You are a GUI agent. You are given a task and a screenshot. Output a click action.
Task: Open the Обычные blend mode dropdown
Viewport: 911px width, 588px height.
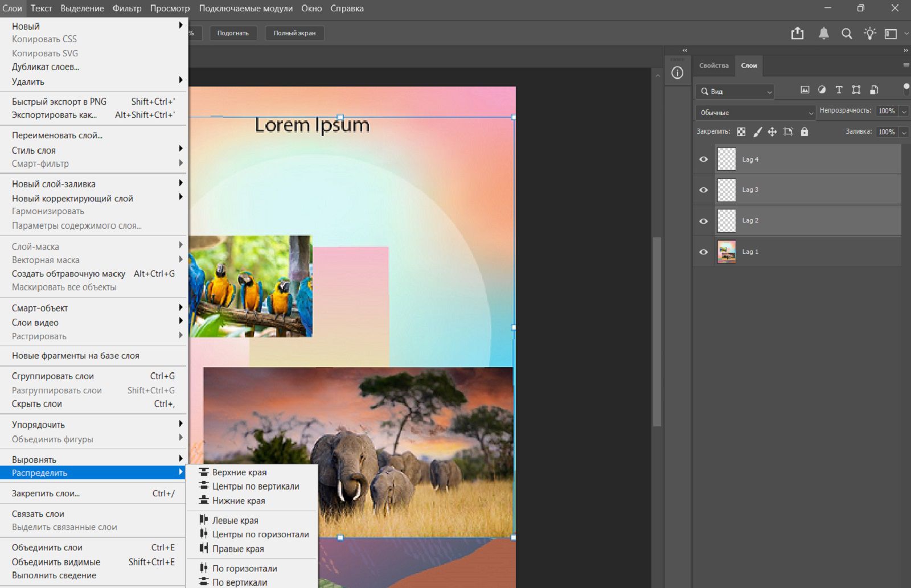pyautogui.click(x=755, y=113)
